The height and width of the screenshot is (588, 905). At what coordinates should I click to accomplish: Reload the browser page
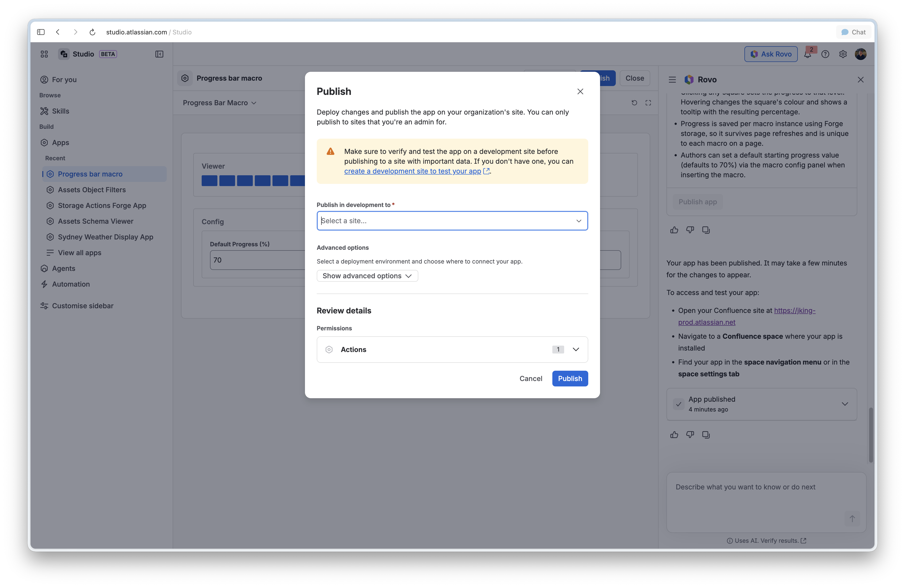coord(92,32)
